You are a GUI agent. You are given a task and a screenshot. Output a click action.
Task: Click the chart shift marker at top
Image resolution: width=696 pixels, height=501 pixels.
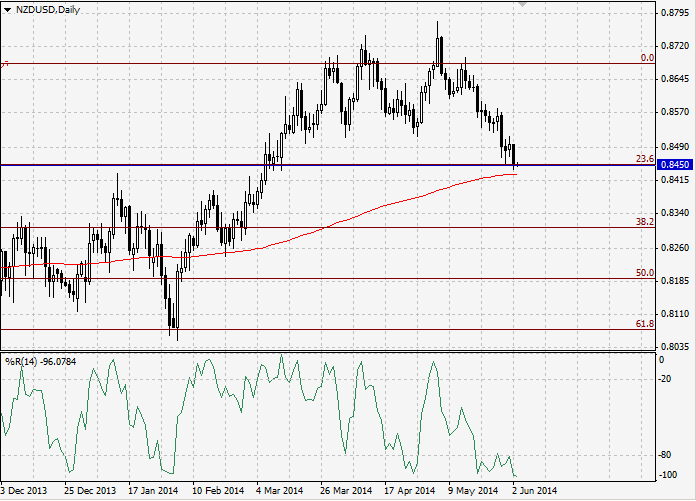tap(522, 4)
